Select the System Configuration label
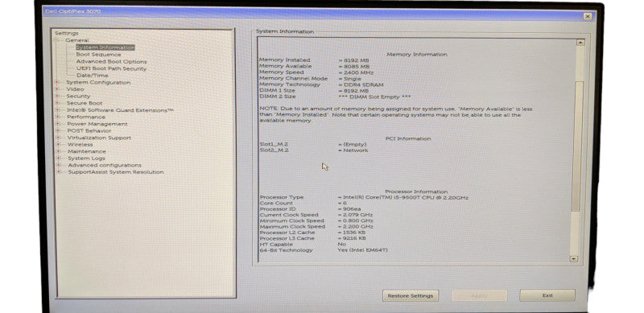 pos(98,82)
